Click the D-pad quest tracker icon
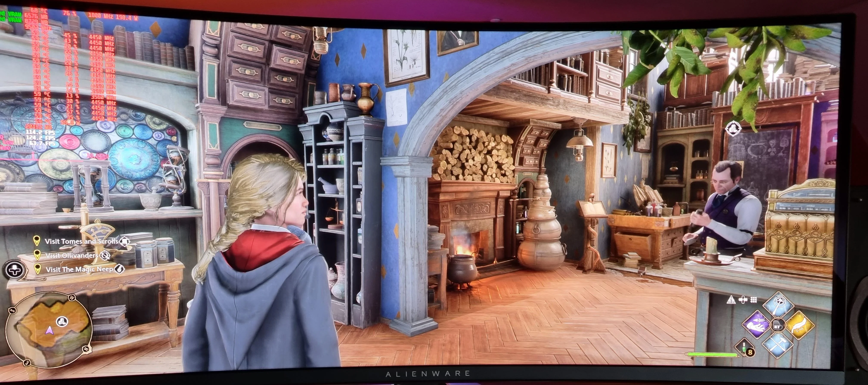Image resolution: width=868 pixels, height=385 pixels. [x=14, y=270]
